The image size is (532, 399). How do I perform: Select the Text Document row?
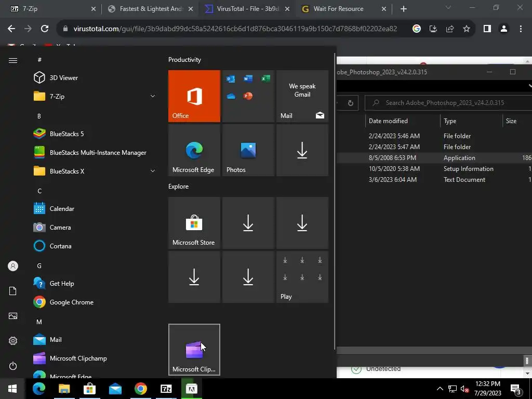434,179
